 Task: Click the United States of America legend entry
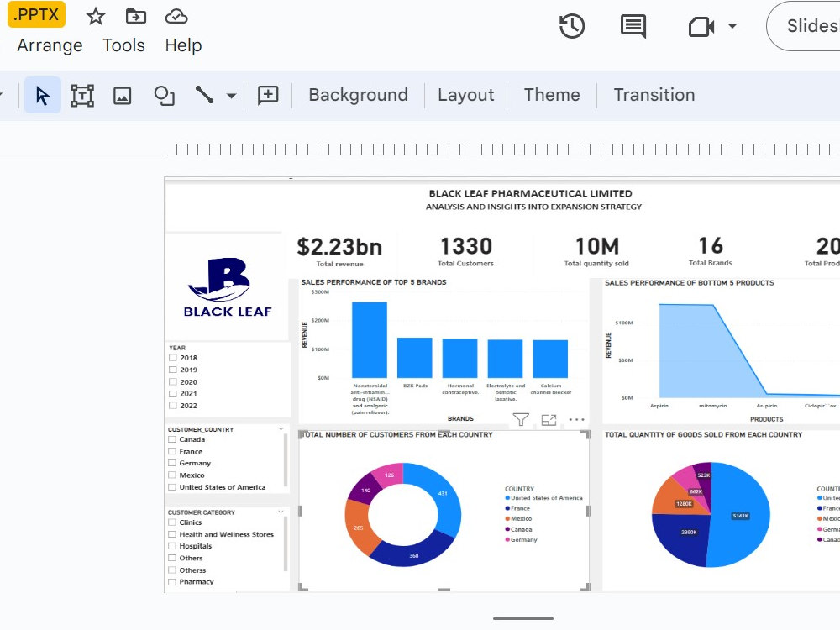[x=543, y=497]
